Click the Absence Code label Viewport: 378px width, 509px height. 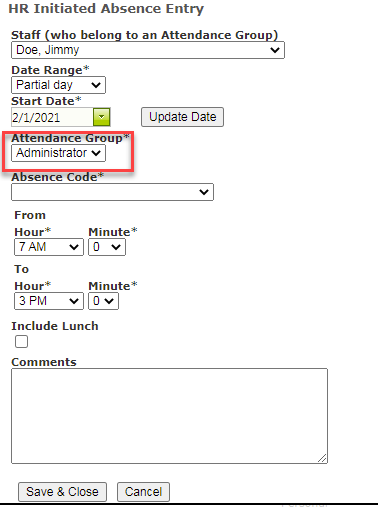[57, 177]
